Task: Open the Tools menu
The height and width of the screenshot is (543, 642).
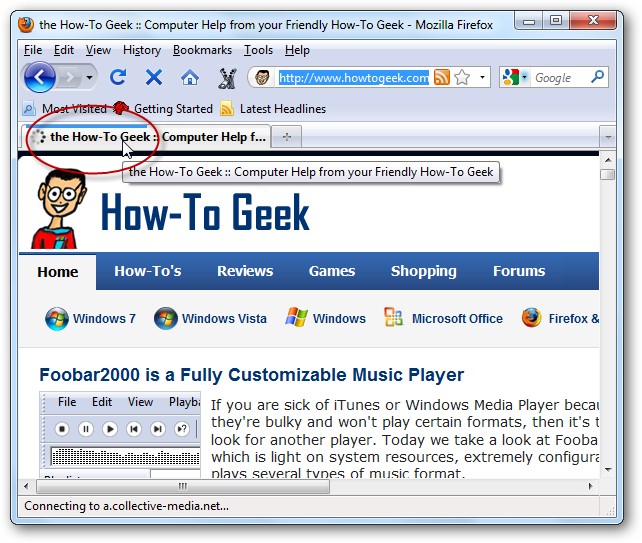Action: 258,50
